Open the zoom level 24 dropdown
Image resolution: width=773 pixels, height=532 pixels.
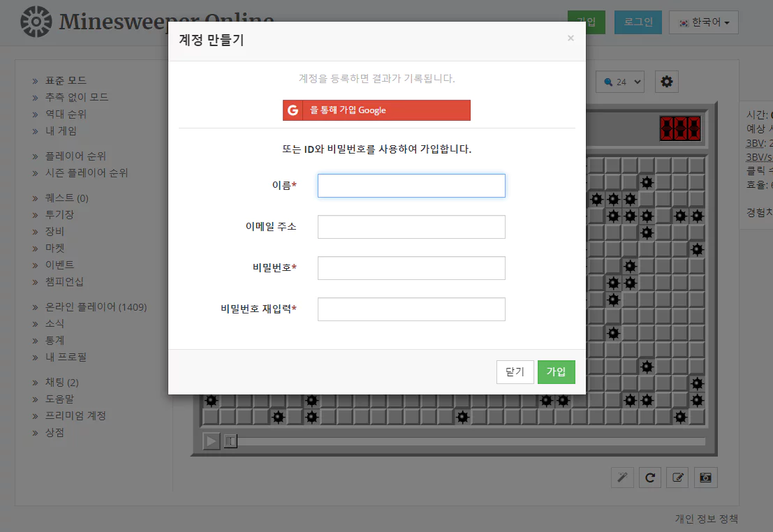pos(621,82)
